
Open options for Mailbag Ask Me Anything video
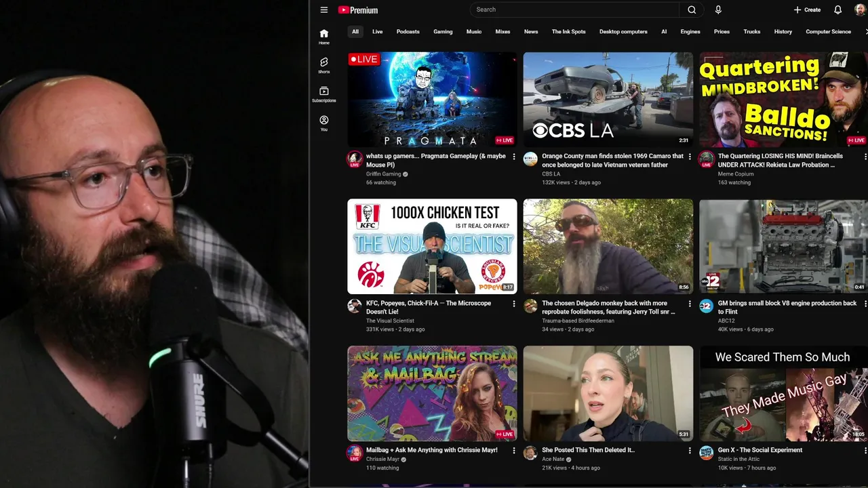pyautogui.click(x=513, y=450)
